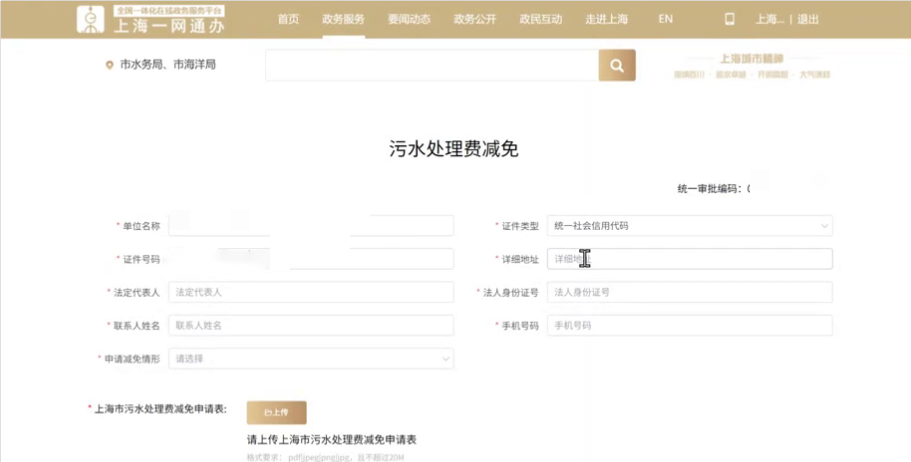
Task: Click the main search text box
Action: [431, 66]
